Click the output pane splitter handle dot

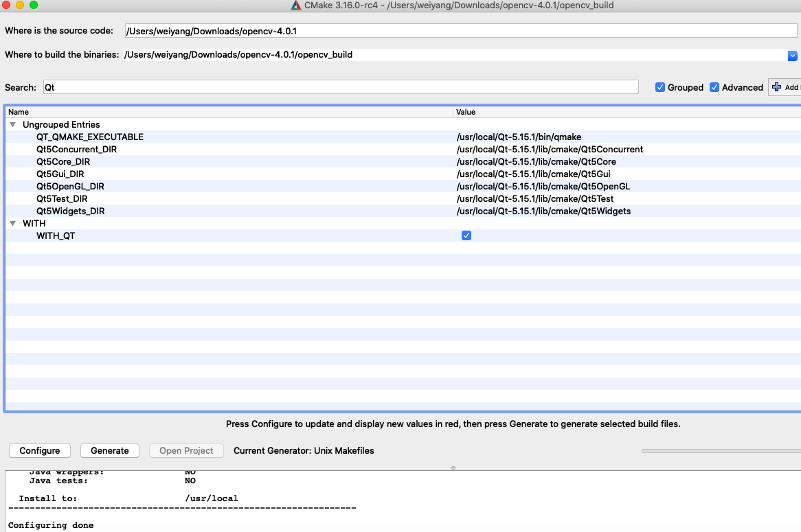tap(453, 467)
